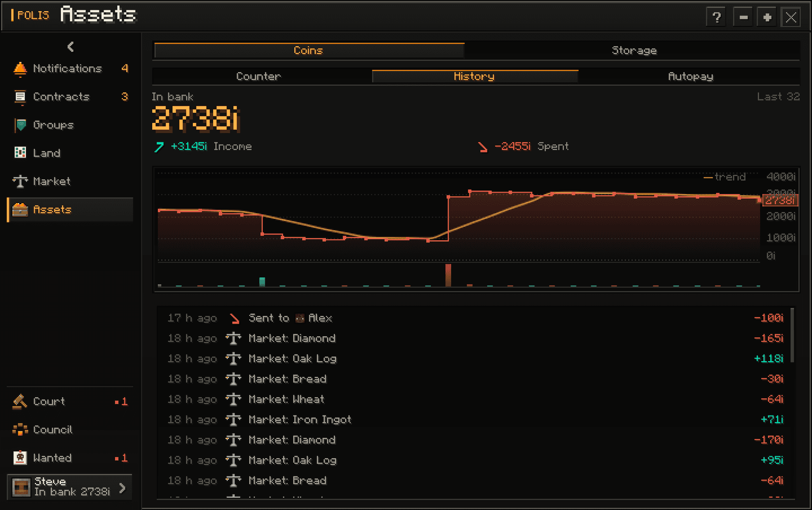Click the teal income bar in chart
The height and width of the screenshot is (510, 812).
click(262, 282)
